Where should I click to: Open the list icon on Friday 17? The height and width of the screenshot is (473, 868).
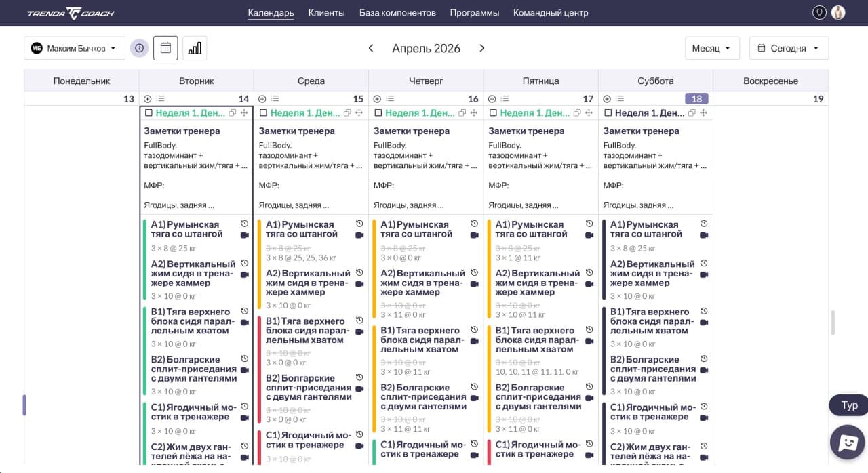point(505,99)
